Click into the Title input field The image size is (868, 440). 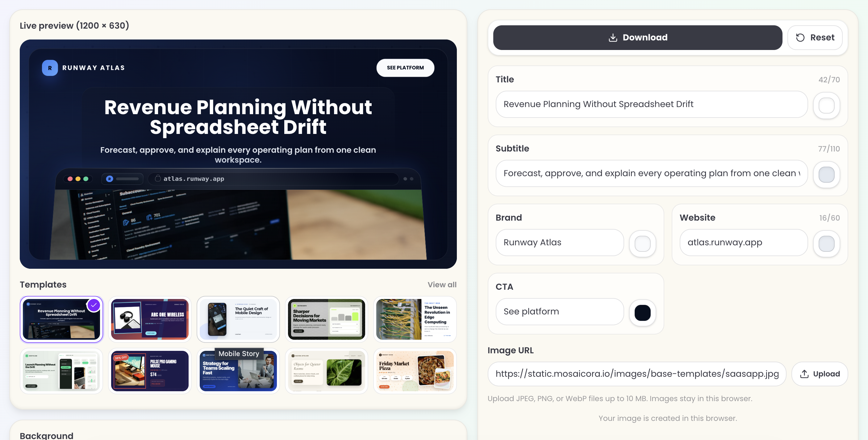coord(651,104)
